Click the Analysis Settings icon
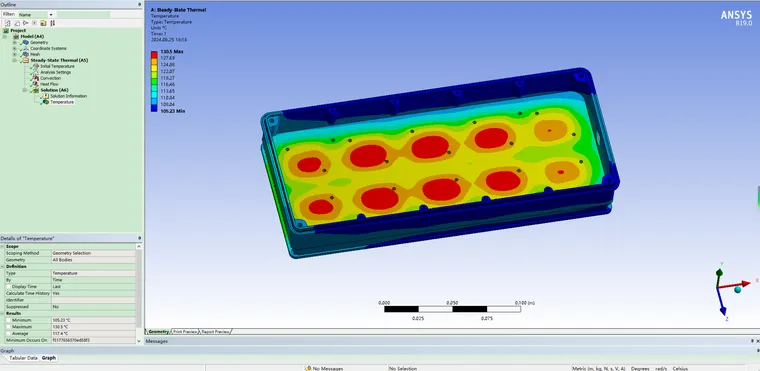Viewport: 760px width, 371px height. [x=35, y=72]
